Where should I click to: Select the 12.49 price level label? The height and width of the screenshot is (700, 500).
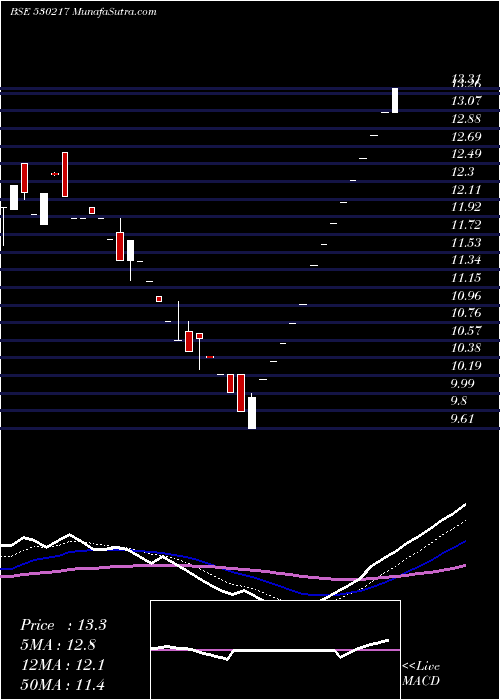(x=466, y=154)
